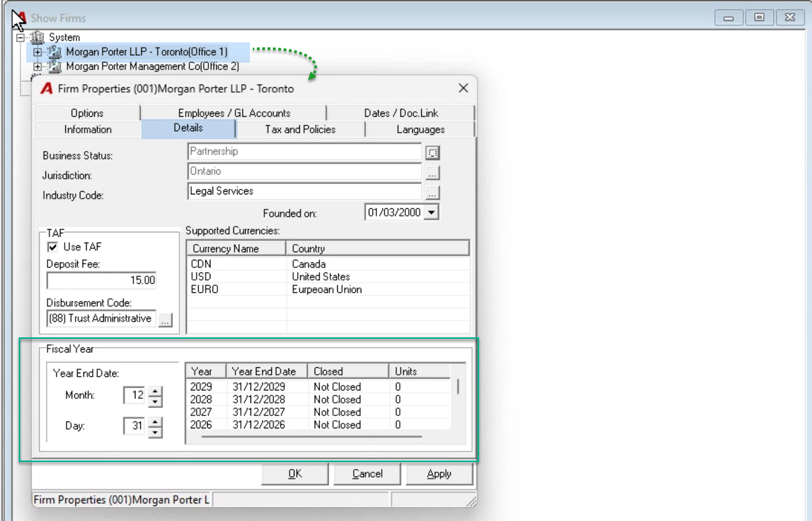
Task: Increase the fiscal year end Month
Action: pos(155,391)
